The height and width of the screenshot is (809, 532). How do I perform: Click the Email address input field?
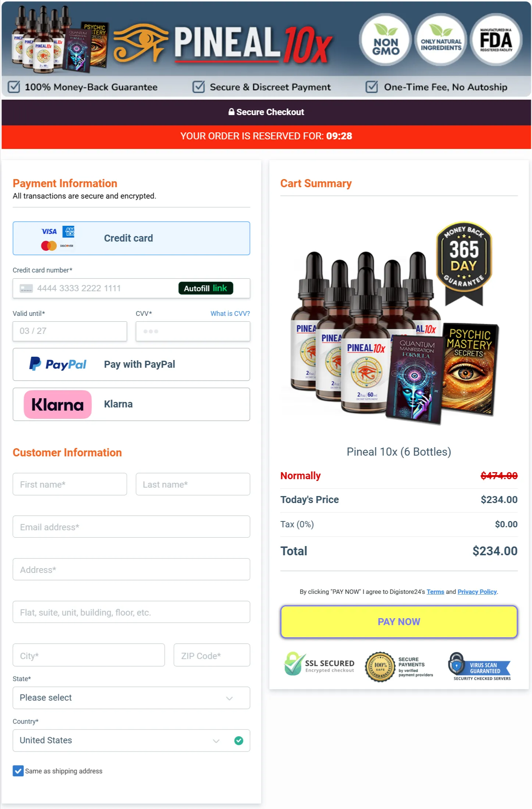click(131, 527)
